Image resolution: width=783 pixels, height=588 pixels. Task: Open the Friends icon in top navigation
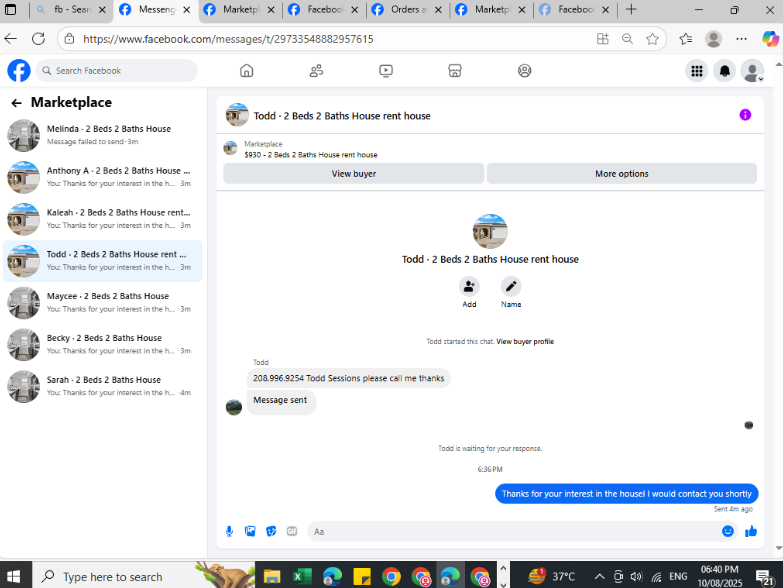[316, 71]
